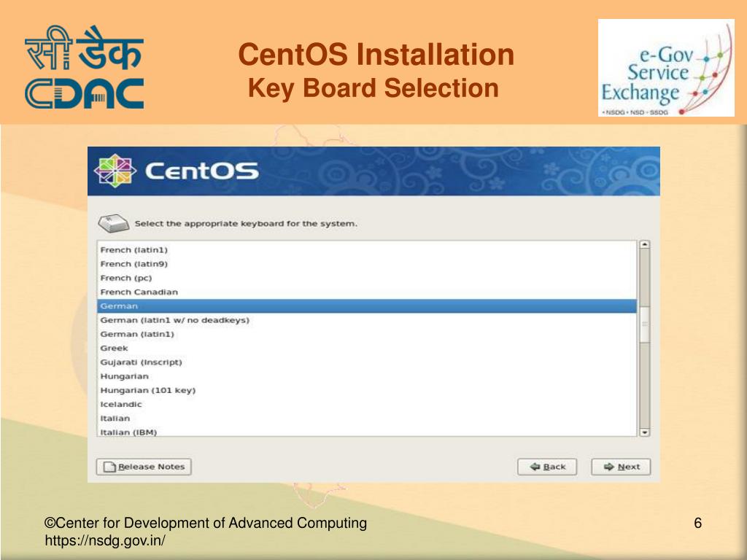Select Gujarati (Inscript) keyboard
The height and width of the screenshot is (560, 747).
tap(367, 362)
